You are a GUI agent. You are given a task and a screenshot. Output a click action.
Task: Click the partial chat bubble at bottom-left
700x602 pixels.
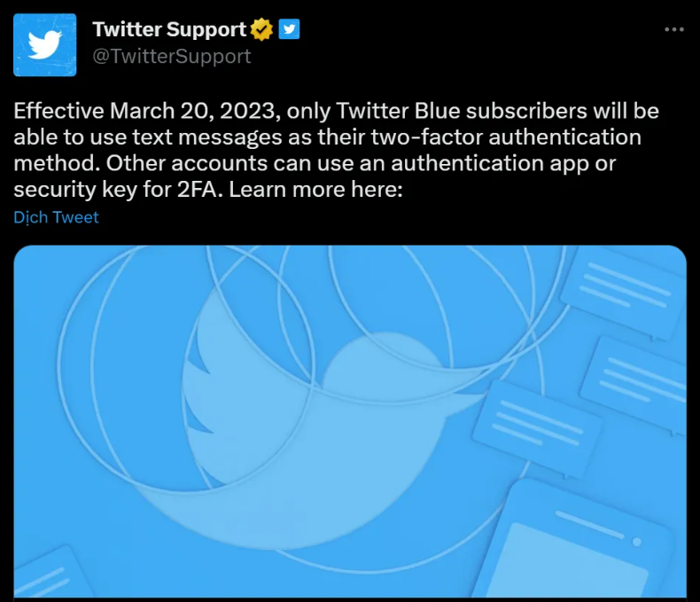(x=44, y=576)
